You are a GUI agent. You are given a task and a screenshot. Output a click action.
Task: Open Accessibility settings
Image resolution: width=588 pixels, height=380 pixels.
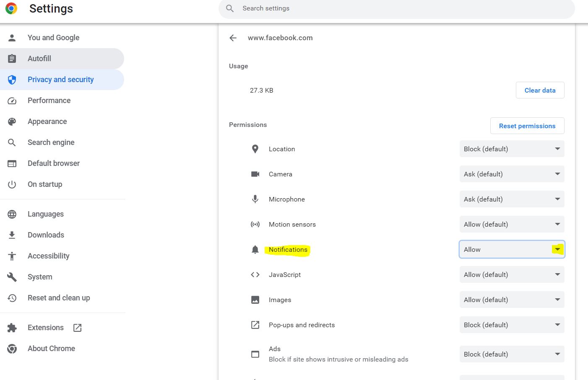62,256
